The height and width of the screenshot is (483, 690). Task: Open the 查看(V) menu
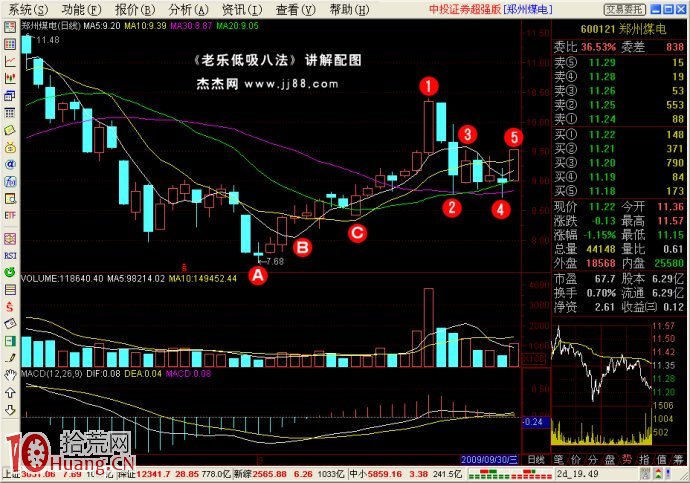click(295, 9)
